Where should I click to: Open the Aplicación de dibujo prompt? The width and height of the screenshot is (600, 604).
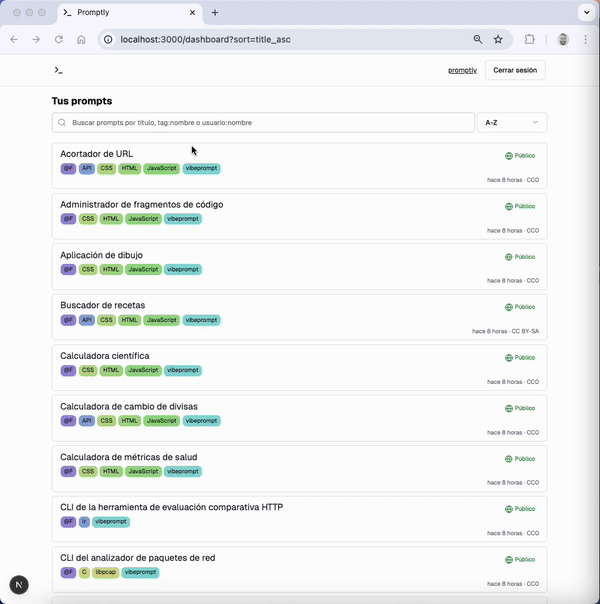point(101,255)
